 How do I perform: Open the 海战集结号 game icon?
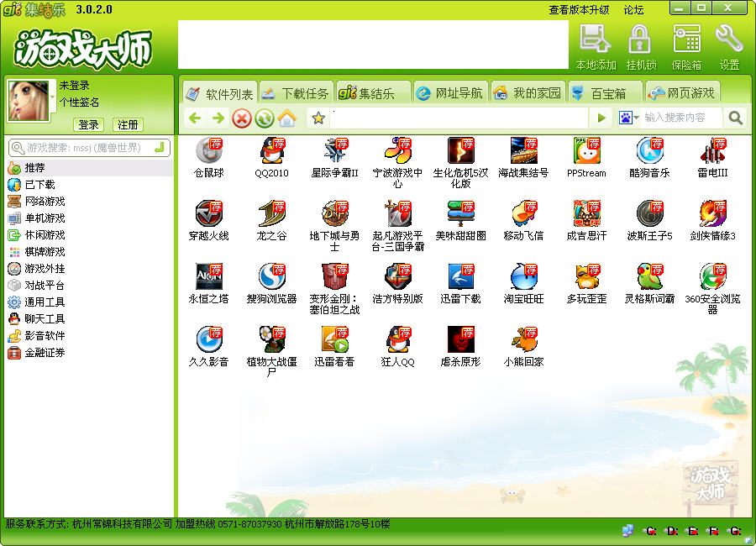[523, 150]
